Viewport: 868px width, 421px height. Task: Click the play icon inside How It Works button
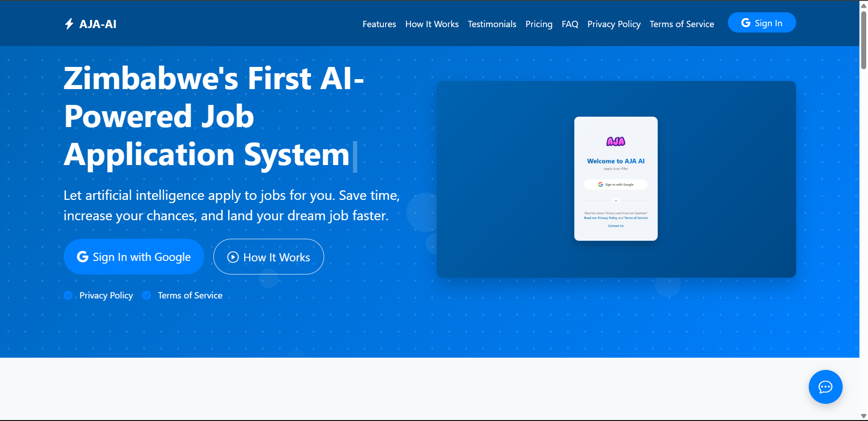[x=232, y=257]
